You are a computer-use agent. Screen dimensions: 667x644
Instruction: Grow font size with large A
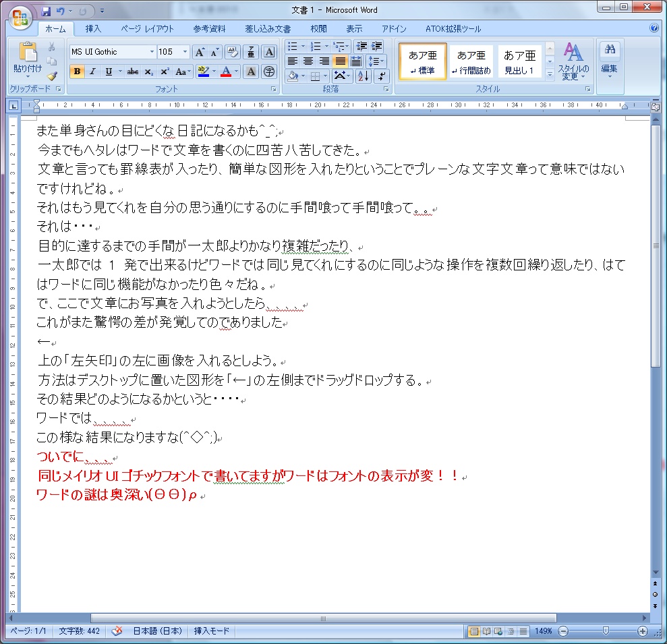[200, 53]
